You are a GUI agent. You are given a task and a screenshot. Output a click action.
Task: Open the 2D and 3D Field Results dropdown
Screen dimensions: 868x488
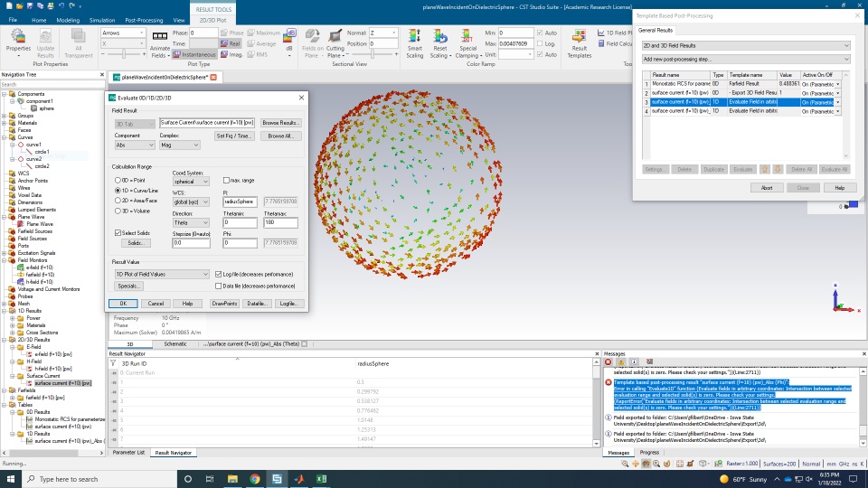(x=746, y=45)
